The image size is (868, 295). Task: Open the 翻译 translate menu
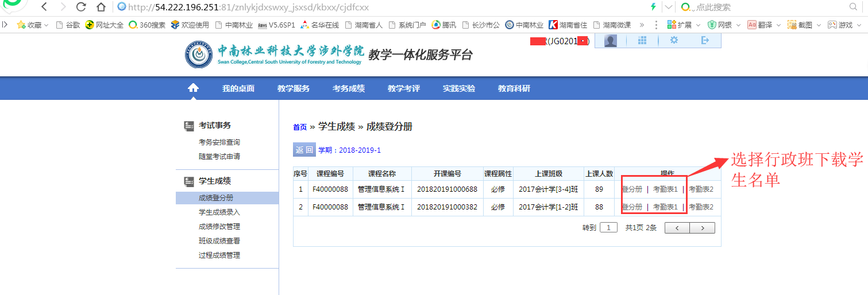point(764,25)
